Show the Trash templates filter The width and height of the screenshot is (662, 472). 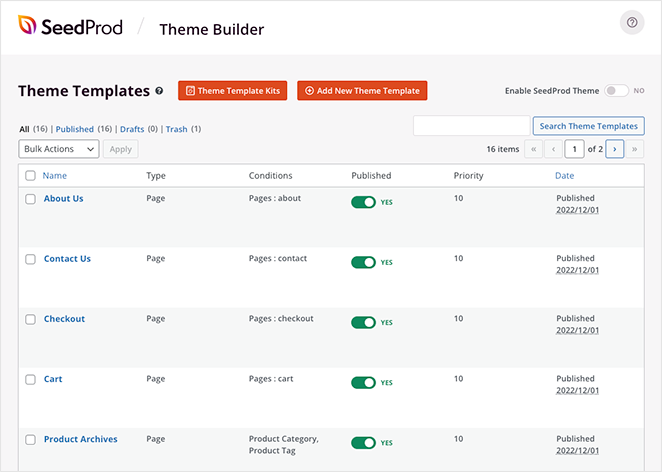(175, 129)
